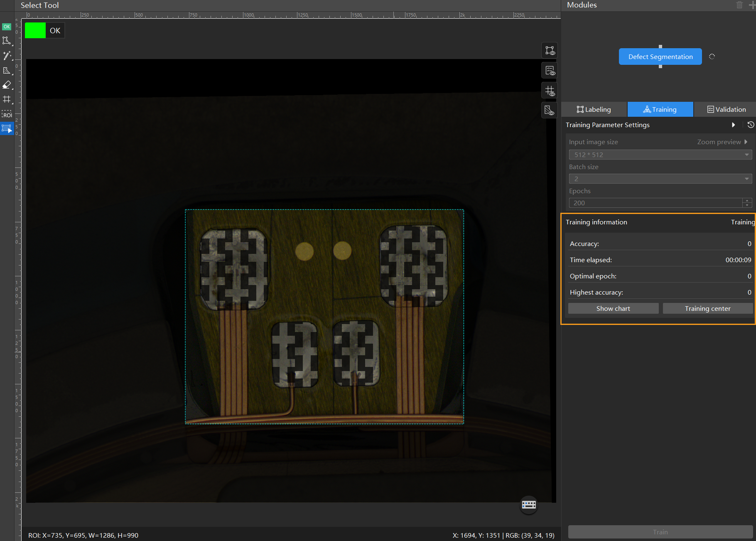Select the grid cutting tool

pos(7,99)
